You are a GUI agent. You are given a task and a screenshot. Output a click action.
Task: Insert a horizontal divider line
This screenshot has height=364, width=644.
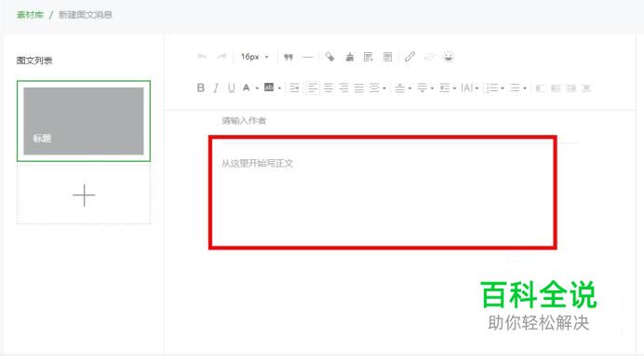(308, 57)
